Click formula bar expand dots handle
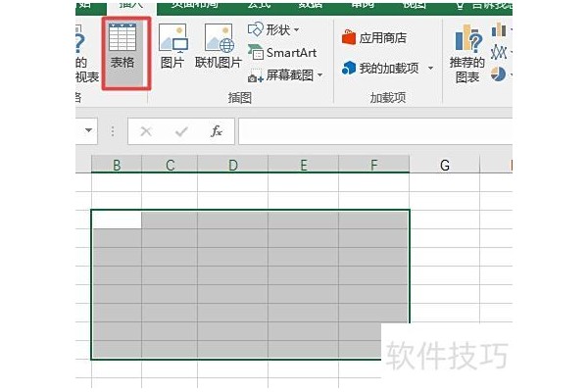Screen dimensions: 588x392 113,131
